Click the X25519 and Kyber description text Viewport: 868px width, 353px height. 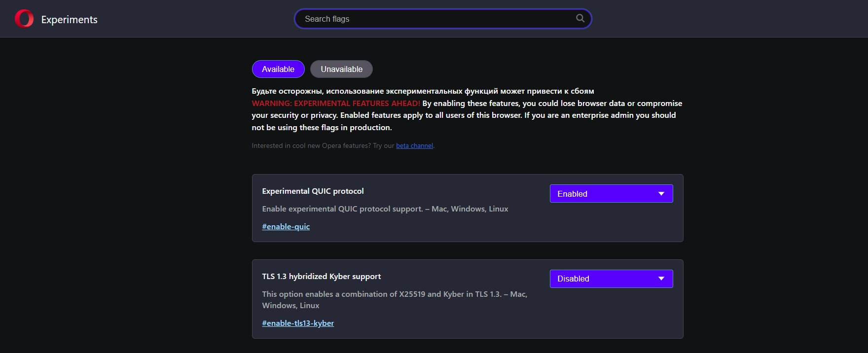[395, 294]
